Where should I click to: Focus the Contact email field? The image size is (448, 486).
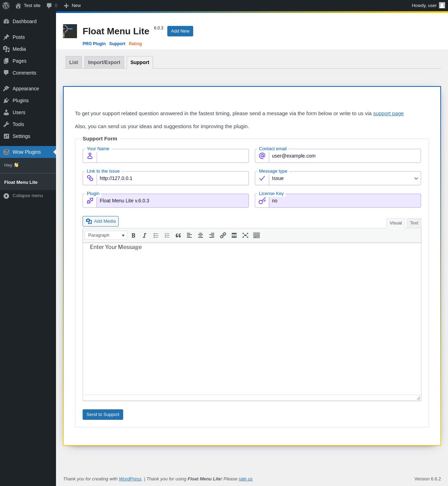pos(345,156)
